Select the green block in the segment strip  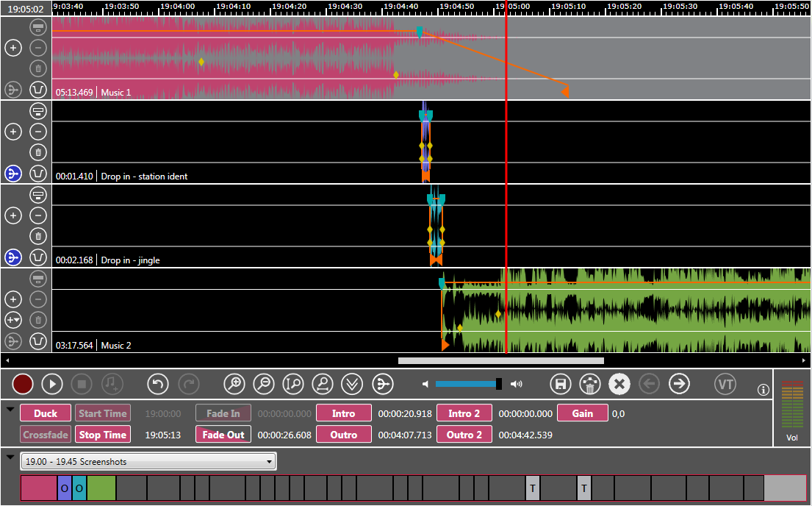[x=101, y=488]
